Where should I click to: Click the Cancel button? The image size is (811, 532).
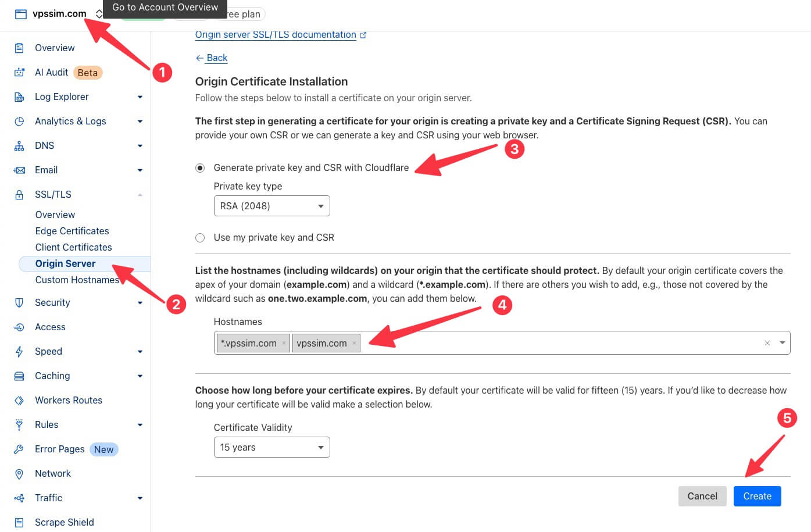pos(702,496)
